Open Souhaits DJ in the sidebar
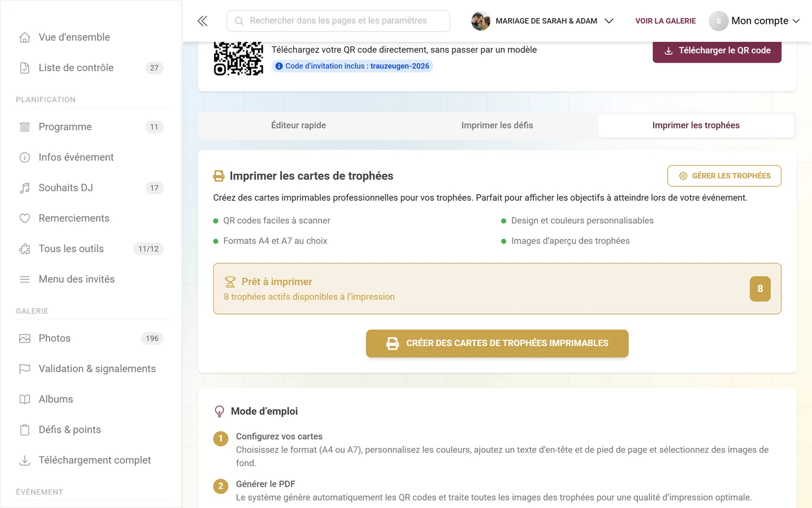Image resolution: width=812 pixels, height=508 pixels. point(91,188)
